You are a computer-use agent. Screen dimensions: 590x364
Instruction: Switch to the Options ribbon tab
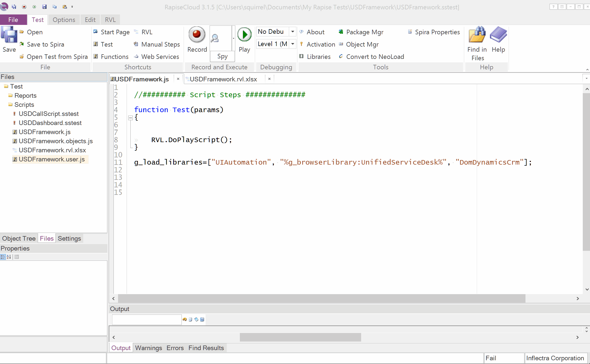(x=64, y=20)
